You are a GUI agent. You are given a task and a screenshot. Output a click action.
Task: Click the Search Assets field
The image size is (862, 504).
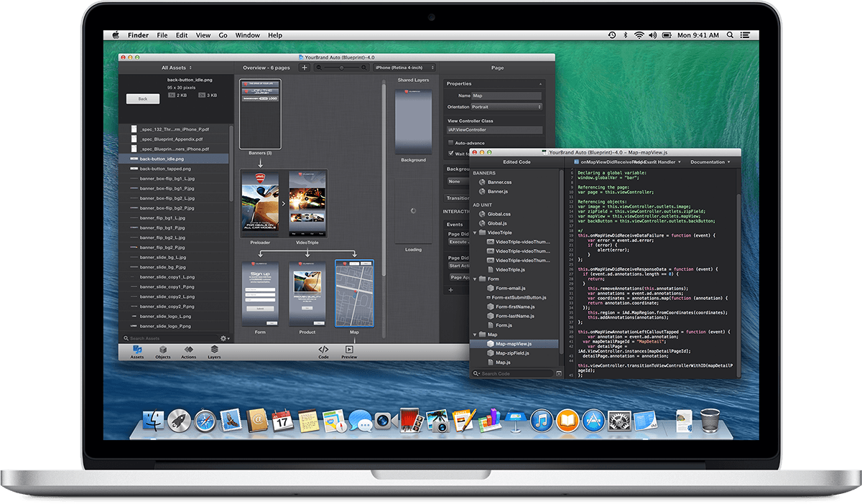(x=170, y=338)
